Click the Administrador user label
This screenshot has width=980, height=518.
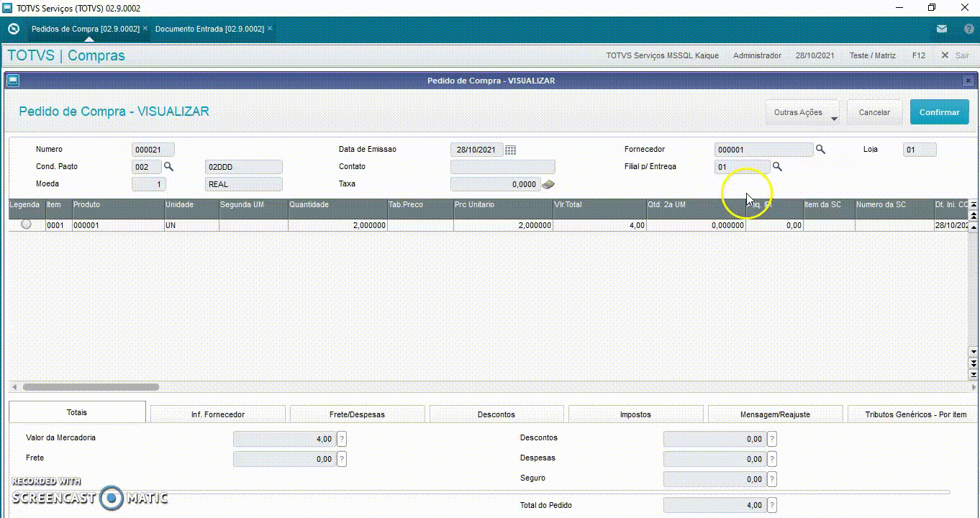click(757, 55)
